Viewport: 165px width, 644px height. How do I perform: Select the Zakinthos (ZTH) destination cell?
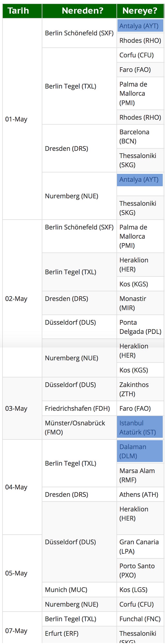click(x=134, y=389)
